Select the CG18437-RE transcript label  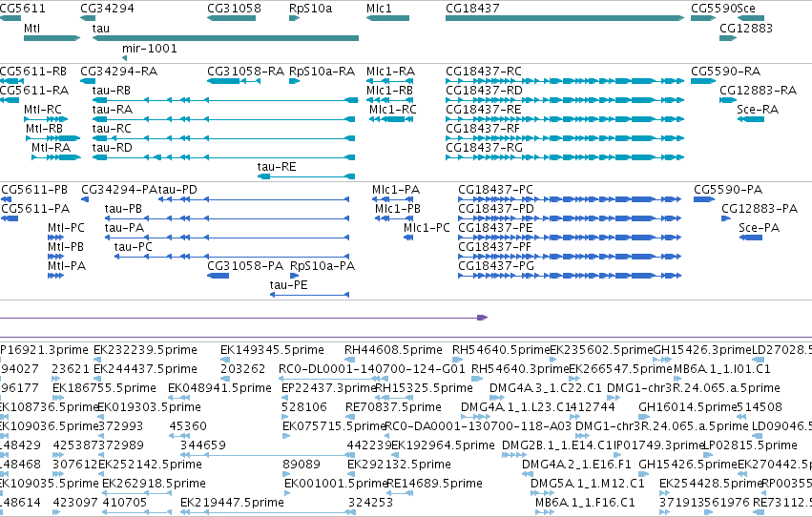(x=484, y=109)
